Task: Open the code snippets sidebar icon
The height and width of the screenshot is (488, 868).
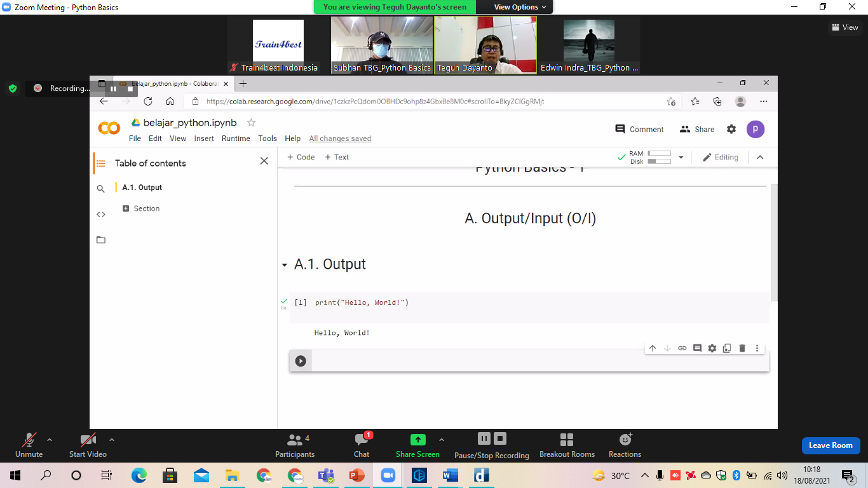Action: [100, 215]
